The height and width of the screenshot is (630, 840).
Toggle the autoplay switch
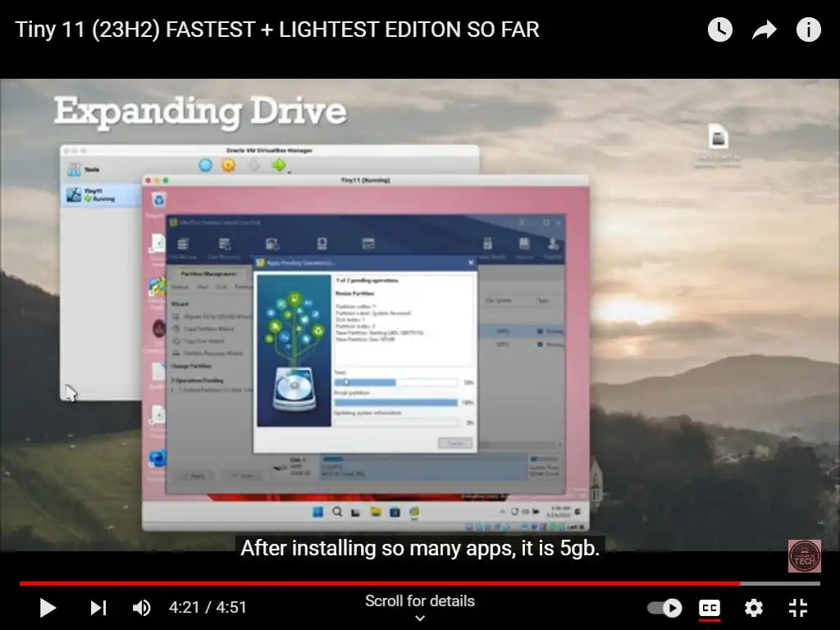tap(664, 608)
